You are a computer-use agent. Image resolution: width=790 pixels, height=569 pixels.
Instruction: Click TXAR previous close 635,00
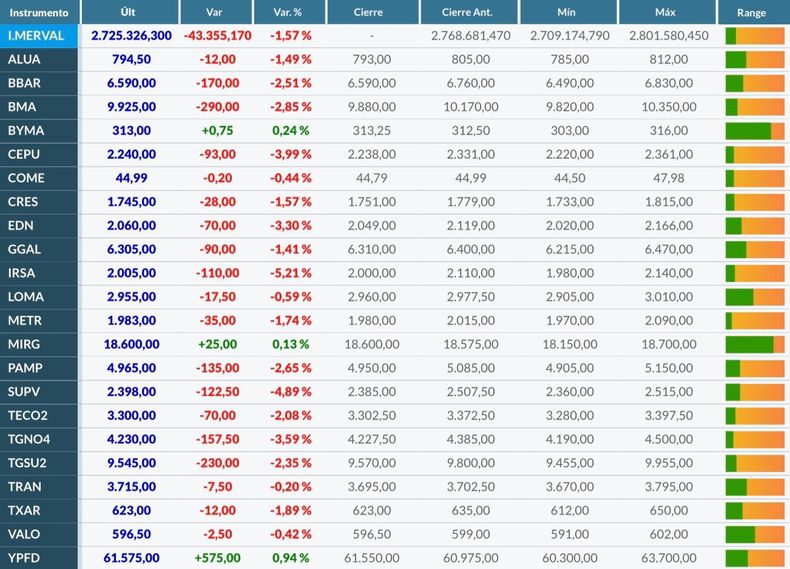[x=471, y=511]
